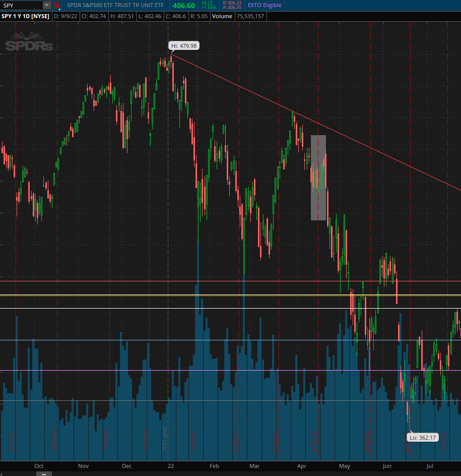Click the 4/15/22 expiration date marker
This screenshot has width=461, height=476.
314,442
